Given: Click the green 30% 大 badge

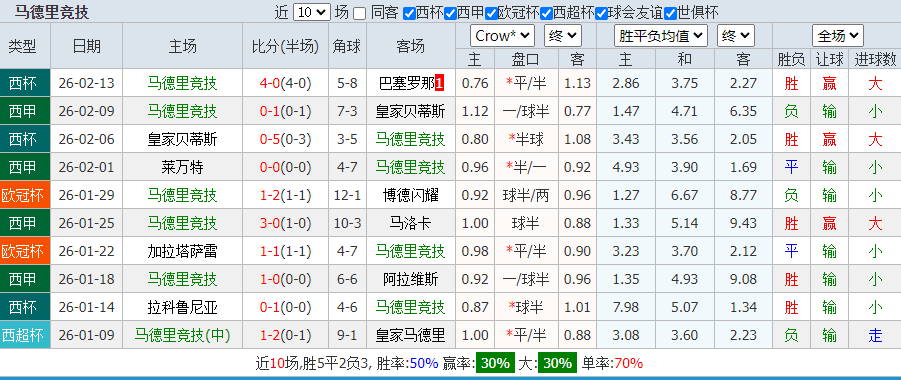Looking at the screenshot, I should tap(557, 363).
